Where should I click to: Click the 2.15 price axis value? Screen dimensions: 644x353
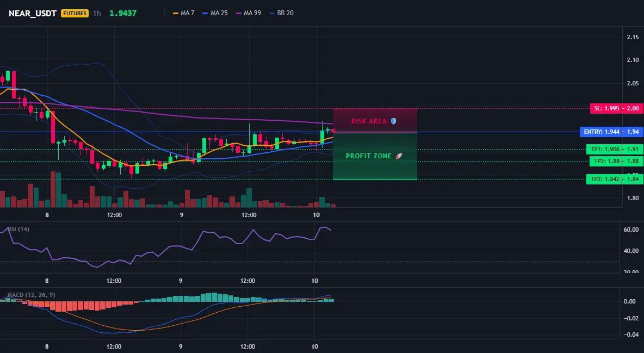633,37
